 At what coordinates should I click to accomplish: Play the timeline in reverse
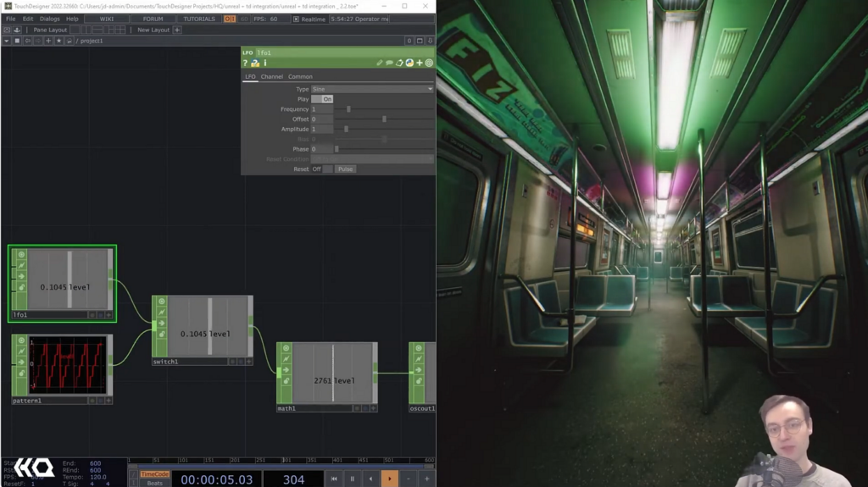(371, 479)
